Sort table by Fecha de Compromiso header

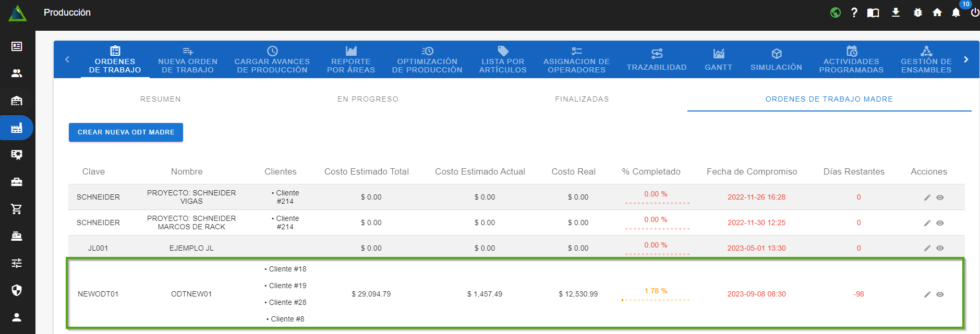tap(752, 171)
